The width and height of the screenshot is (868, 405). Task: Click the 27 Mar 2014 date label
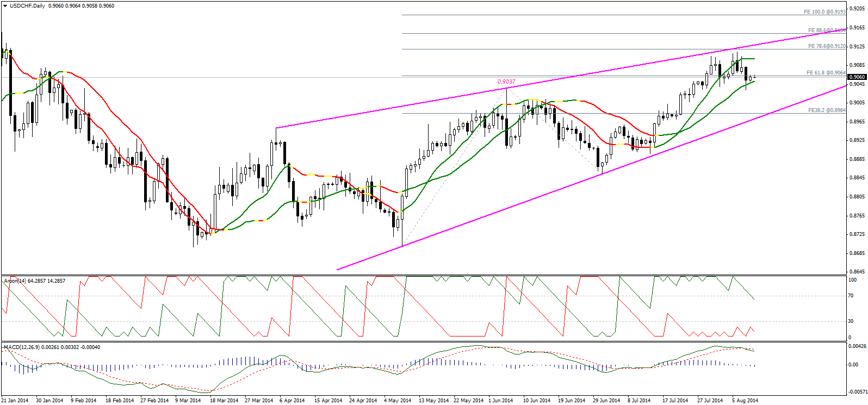pos(259,401)
